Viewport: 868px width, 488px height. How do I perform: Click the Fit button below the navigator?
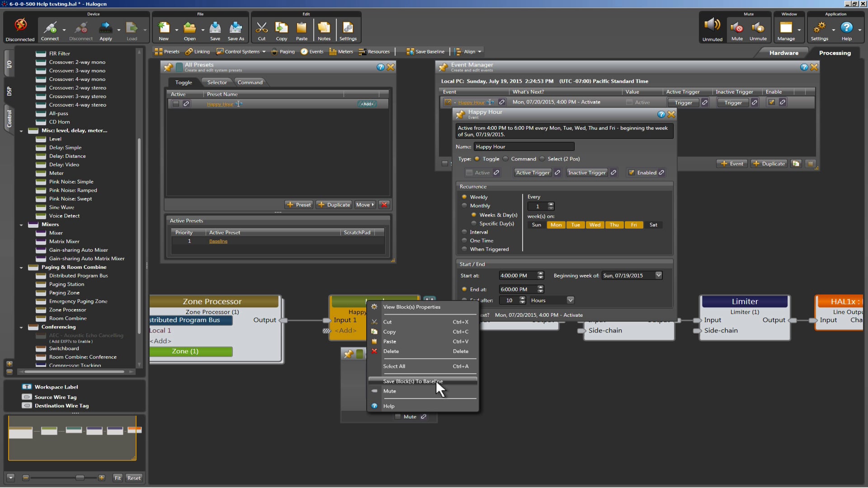(118, 478)
